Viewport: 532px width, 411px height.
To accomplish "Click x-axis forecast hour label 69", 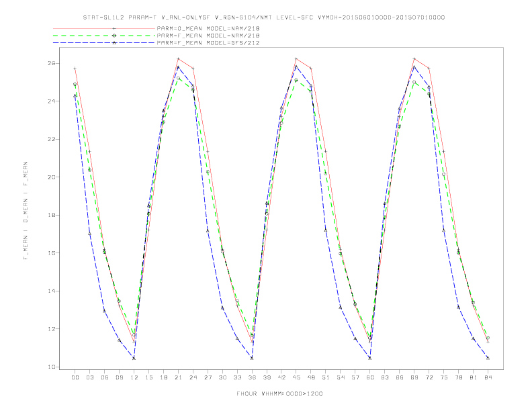I will click(x=414, y=377).
